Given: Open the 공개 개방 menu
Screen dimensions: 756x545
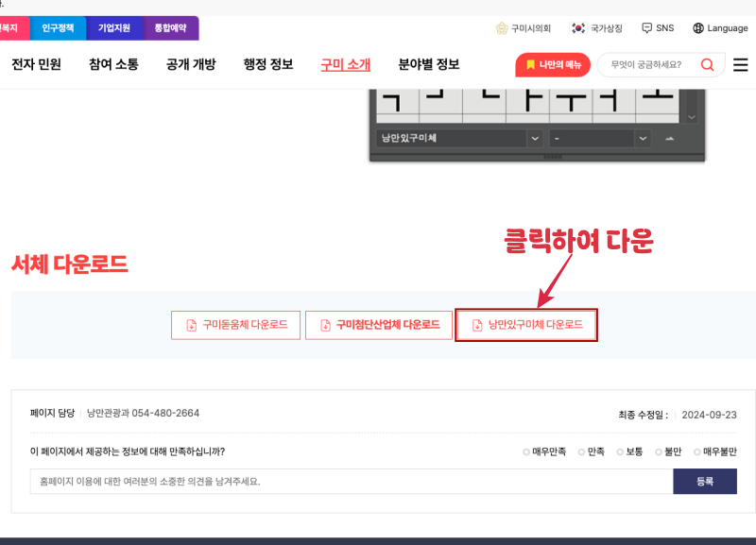Looking at the screenshot, I should coord(191,64).
